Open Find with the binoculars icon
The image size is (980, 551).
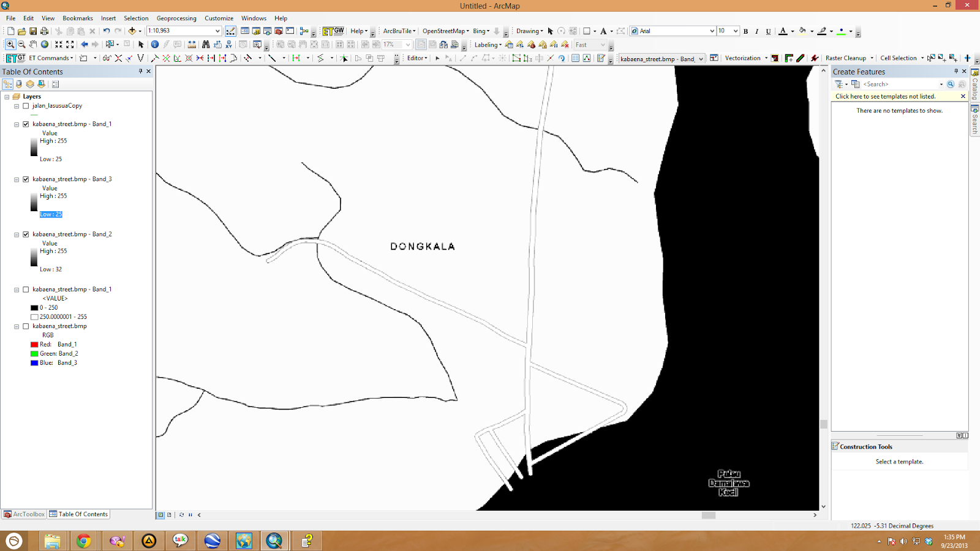[206, 44]
